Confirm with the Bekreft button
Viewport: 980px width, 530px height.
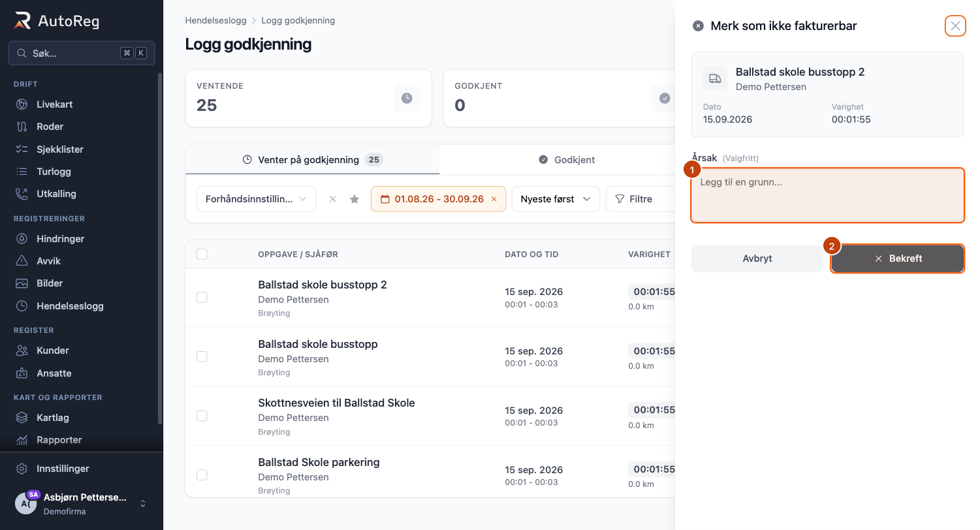coord(898,258)
